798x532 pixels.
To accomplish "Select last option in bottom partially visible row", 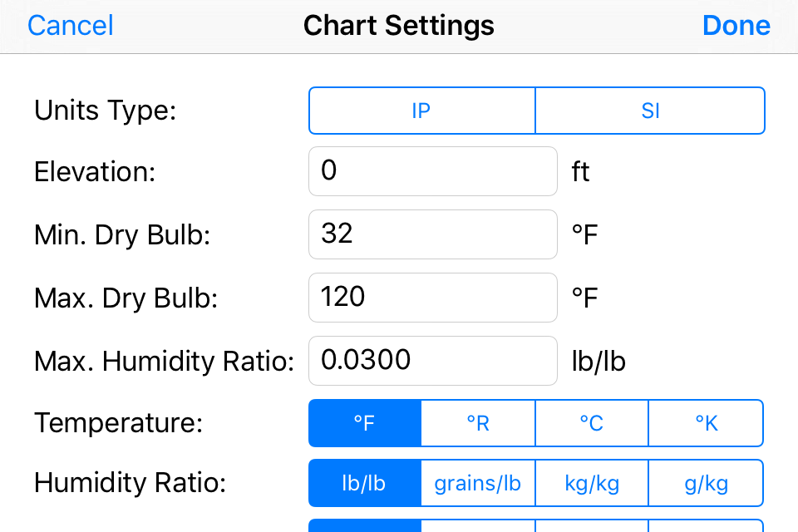I will [x=706, y=526].
